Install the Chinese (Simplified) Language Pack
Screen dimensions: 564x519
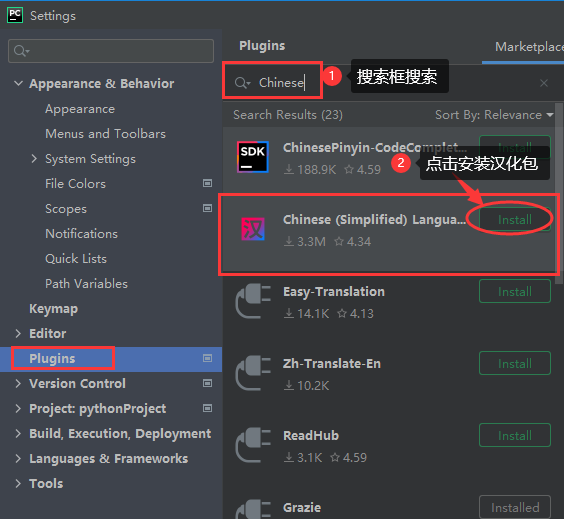tap(515, 219)
